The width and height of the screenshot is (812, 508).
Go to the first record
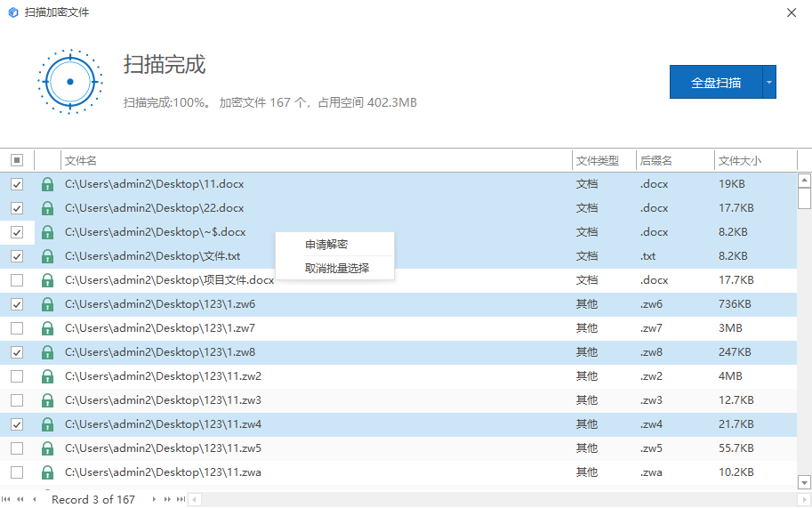[5, 499]
